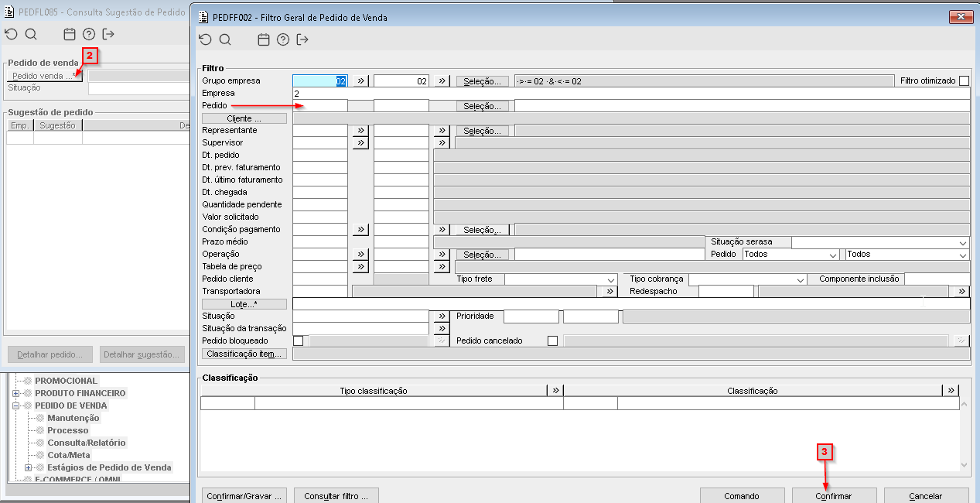Screen dimensions: 980x503
Task: Click the refresh icon in PEDFL085 window toolbar
Action: point(11,34)
